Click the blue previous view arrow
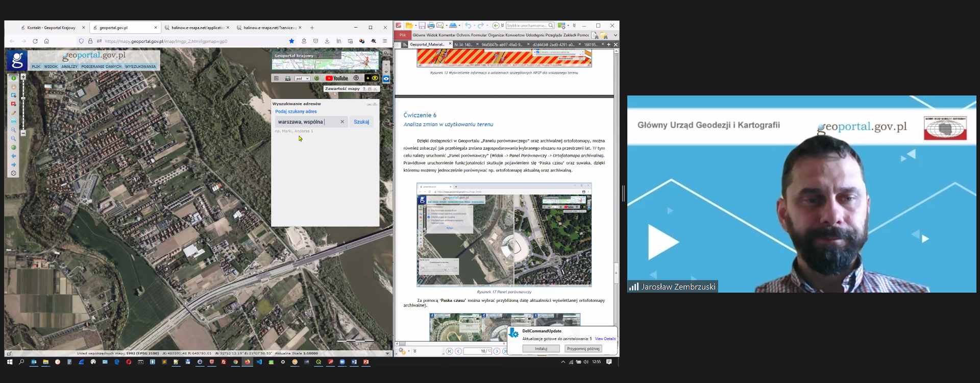This screenshot has height=383, width=980. point(13,156)
